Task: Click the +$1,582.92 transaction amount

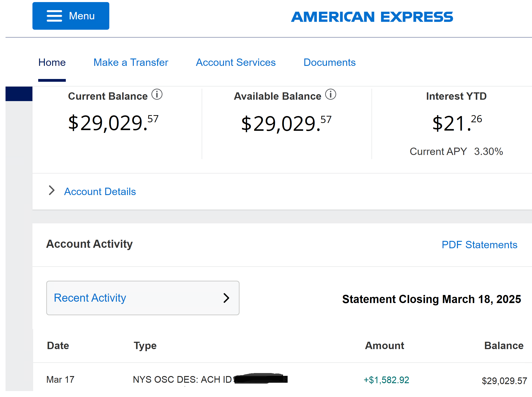Action: pyautogui.click(x=386, y=380)
